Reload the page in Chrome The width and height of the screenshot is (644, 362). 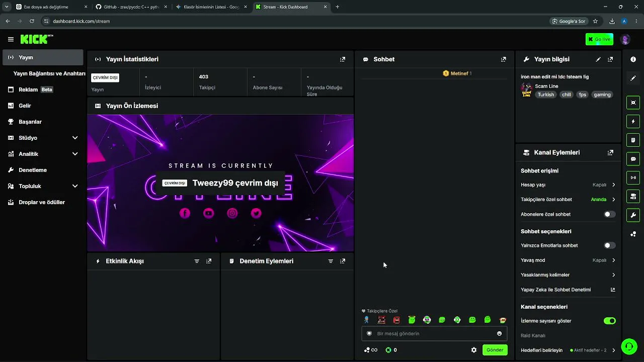point(32,21)
